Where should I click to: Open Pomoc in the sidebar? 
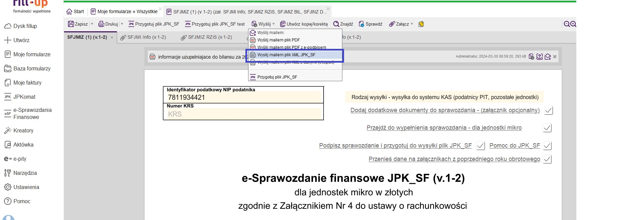(17, 201)
